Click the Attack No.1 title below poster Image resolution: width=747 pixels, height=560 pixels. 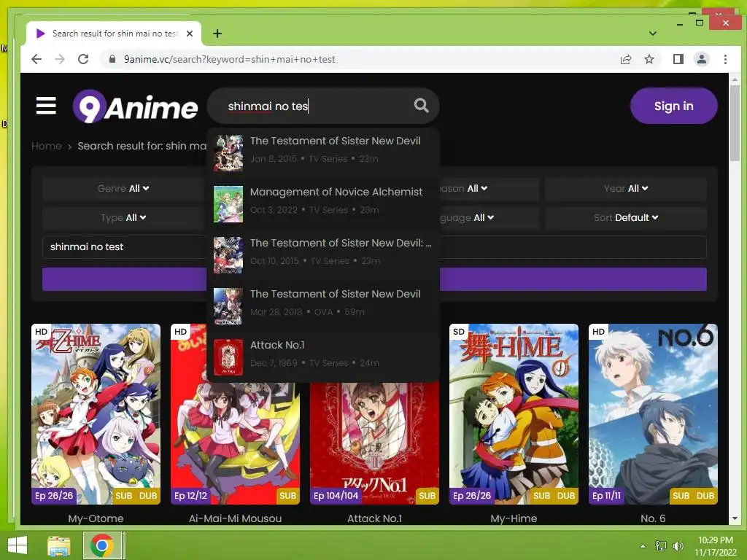pyautogui.click(x=374, y=518)
